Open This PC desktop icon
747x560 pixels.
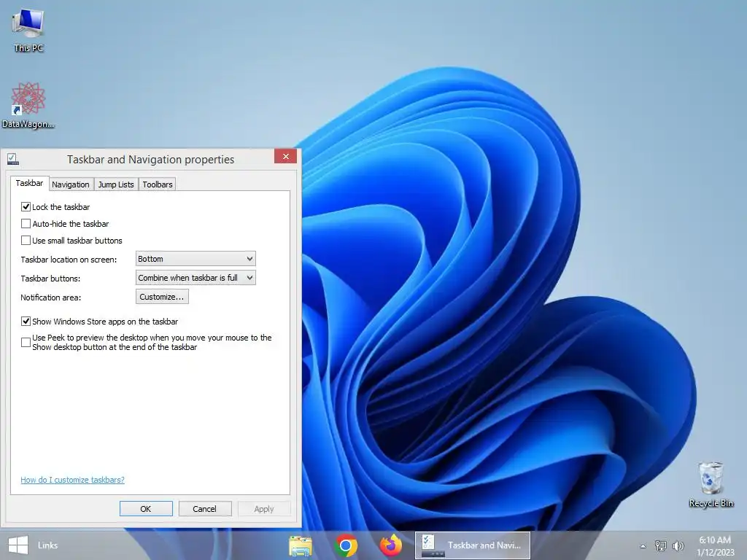point(28,29)
